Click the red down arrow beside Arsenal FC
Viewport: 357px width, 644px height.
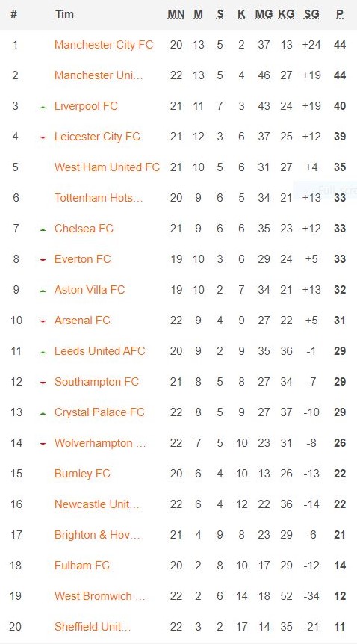point(43,321)
